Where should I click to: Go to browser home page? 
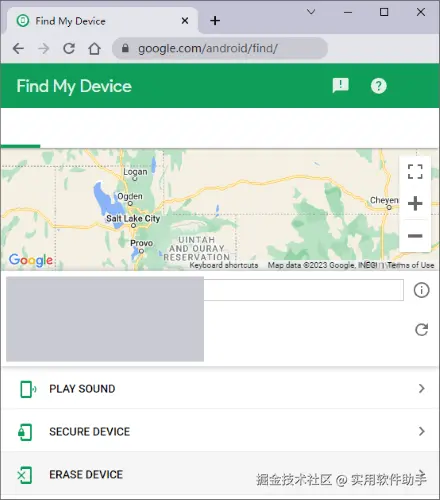pos(94,49)
